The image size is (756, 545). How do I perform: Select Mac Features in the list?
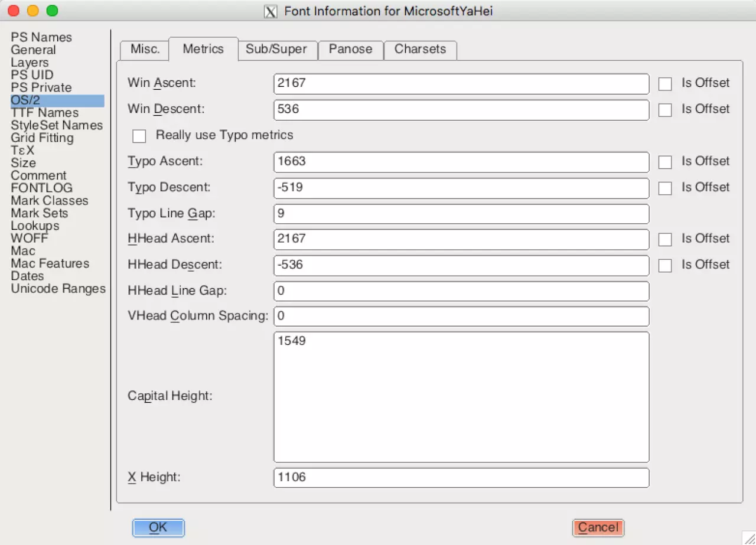pos(50,263)
